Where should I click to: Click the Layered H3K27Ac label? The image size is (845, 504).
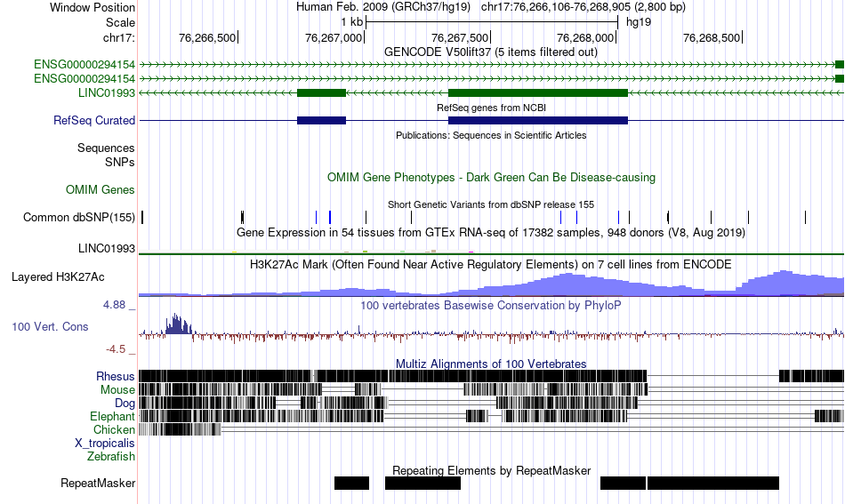(58, 276)
